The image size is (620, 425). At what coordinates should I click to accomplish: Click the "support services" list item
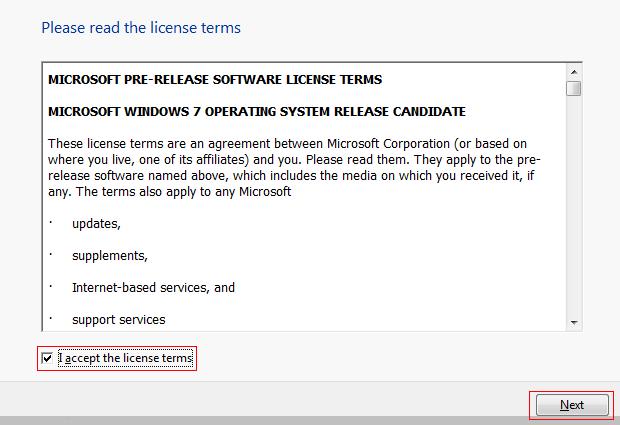pos(118,319)
